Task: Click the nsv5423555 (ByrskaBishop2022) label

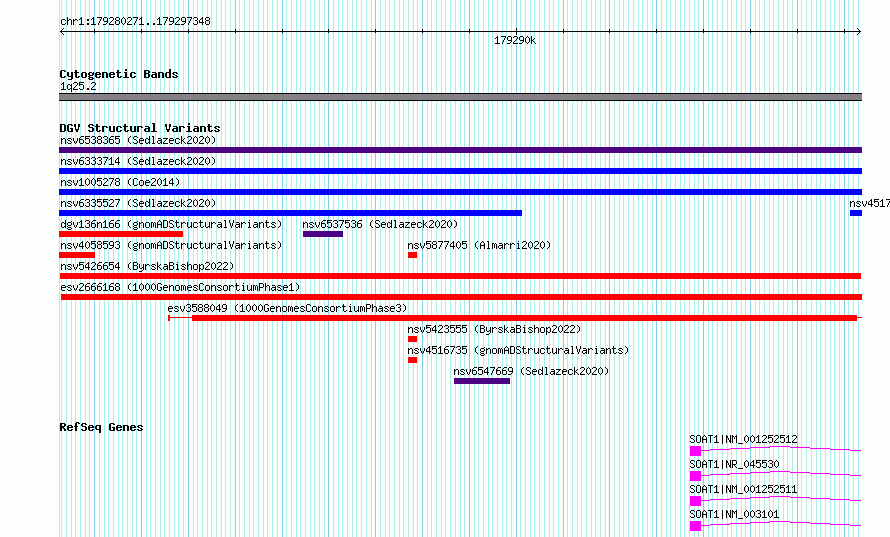Action: [494, 329]
